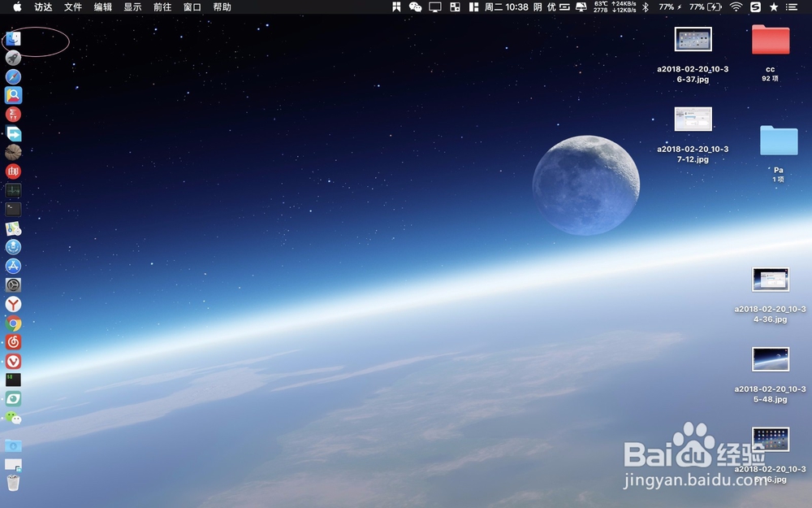Open Google Chrome from the Dock

tap(13, 323)
